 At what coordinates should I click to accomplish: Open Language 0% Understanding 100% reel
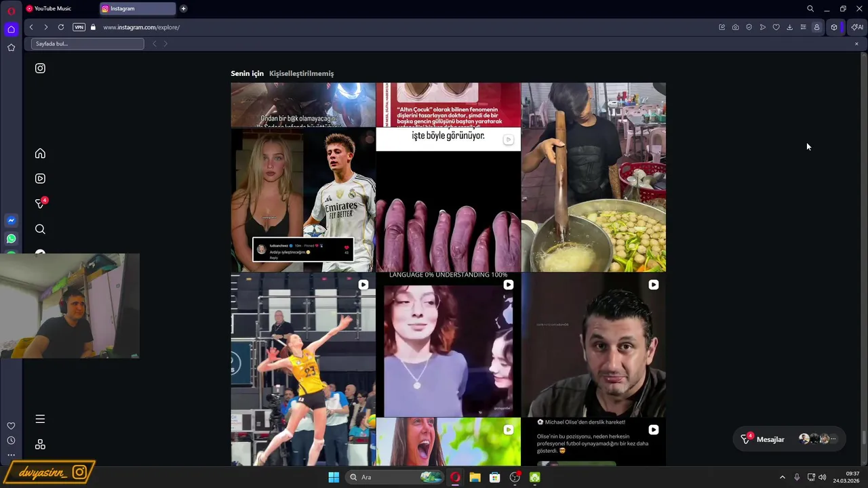coord(448,344)
